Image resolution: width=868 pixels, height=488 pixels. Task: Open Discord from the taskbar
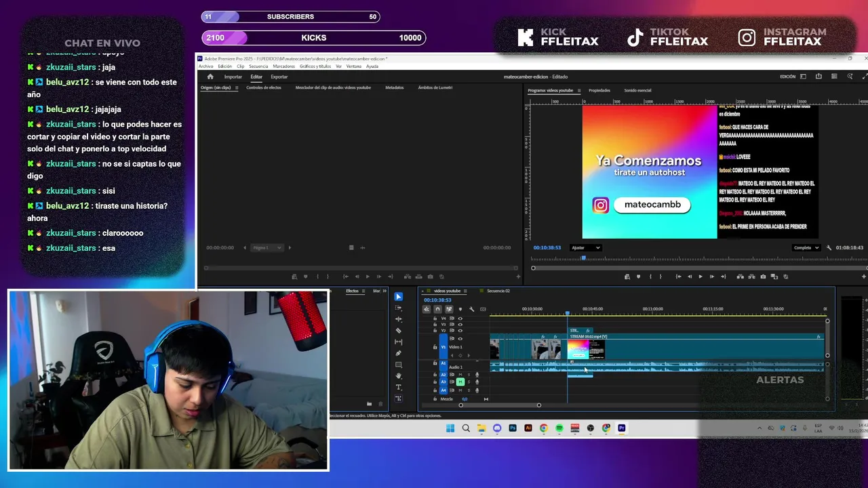(x=497, y=428)
